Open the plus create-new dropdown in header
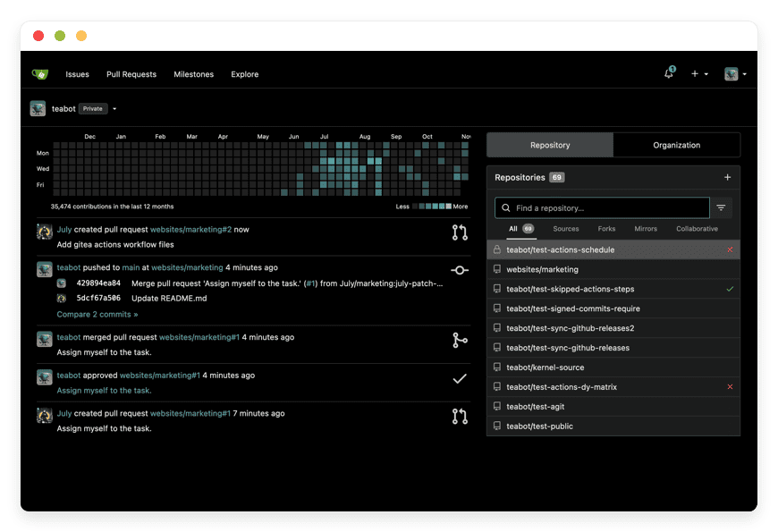The width and height of the screenshot is (778, 532). pyautogui.click(x=699, y=74)
